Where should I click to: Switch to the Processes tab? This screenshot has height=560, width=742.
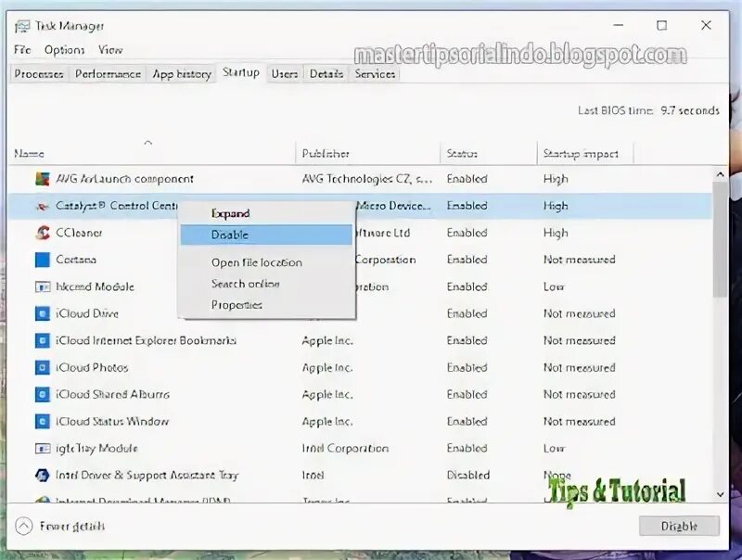[x=39, y=74]
